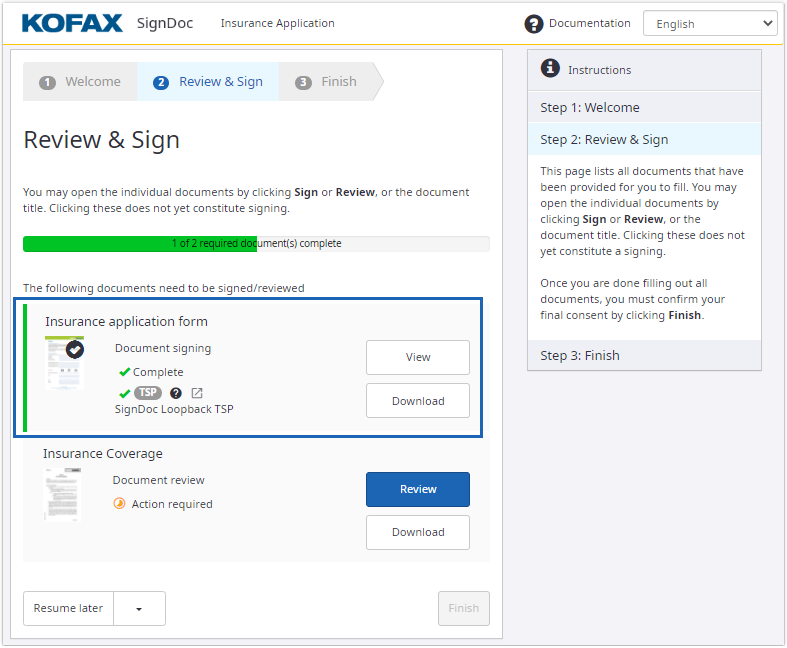Click the orange Action required status icon

click(x=120, y=504)
